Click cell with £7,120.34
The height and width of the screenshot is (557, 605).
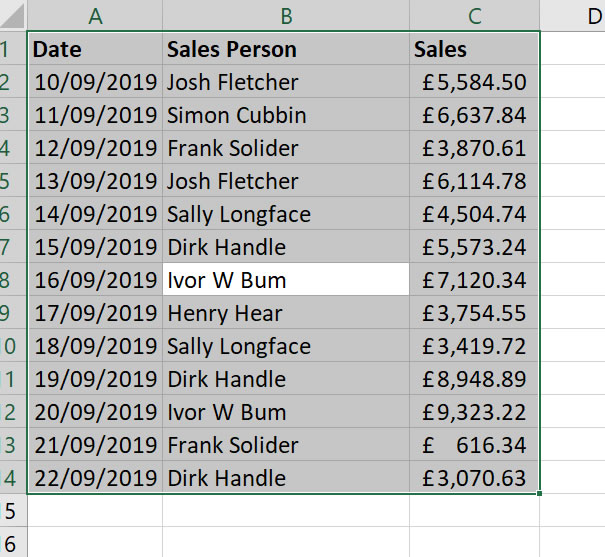(474, 280)
